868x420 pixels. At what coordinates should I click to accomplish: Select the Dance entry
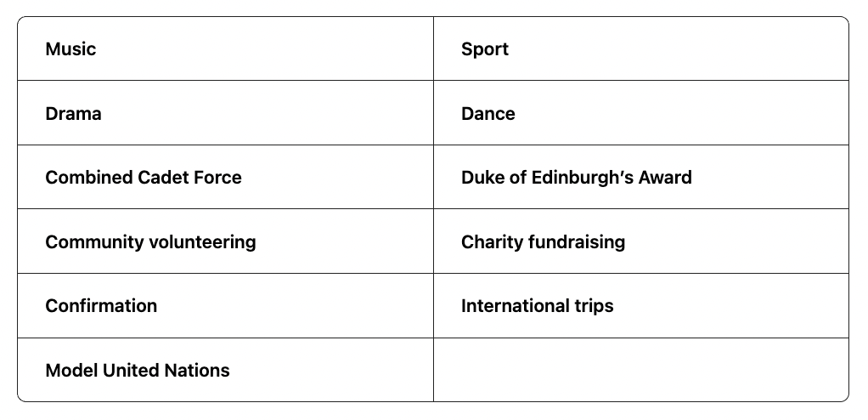488,114
